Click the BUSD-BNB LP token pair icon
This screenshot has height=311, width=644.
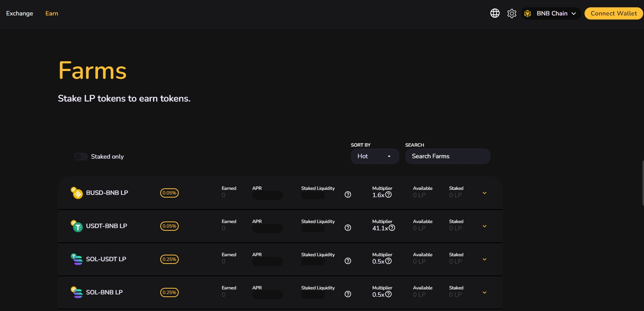(77, 193)
